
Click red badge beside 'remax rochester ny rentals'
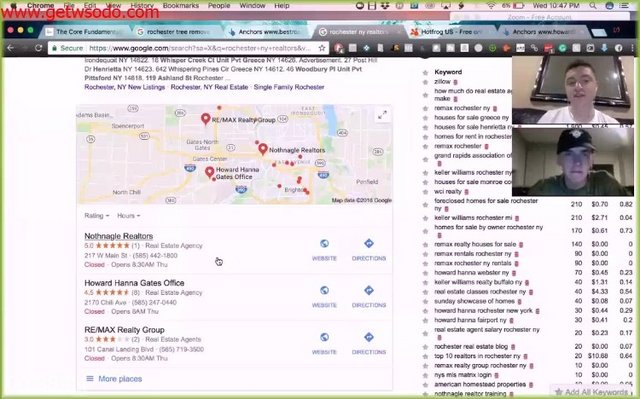pyautogui.click(x=516, y=264)
